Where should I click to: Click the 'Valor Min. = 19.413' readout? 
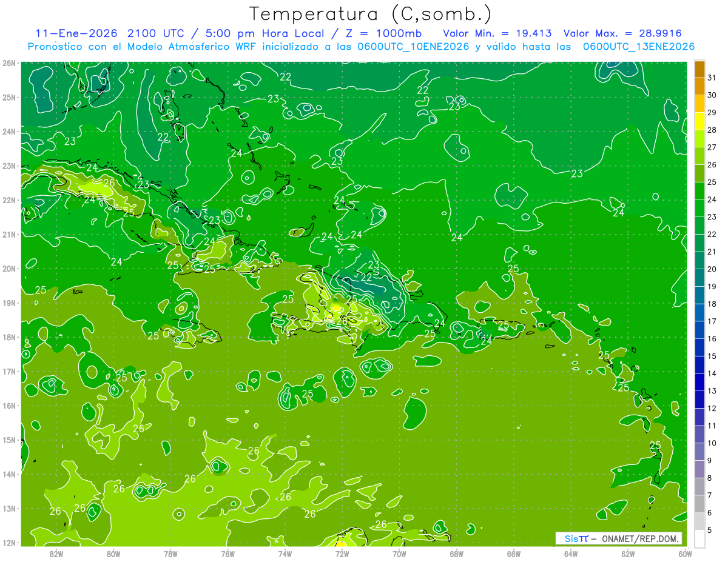point(498,33)
